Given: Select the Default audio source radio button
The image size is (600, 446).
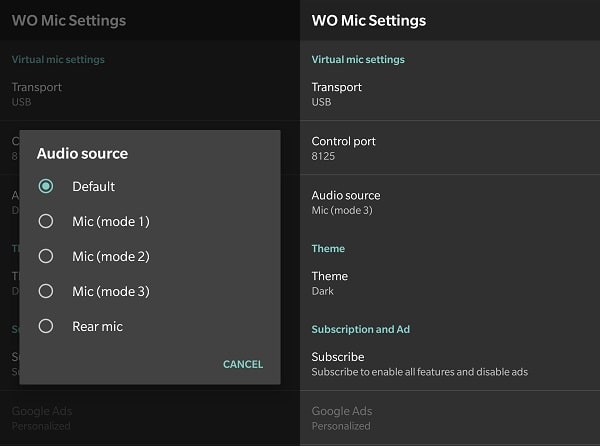Looking at the screenshot, I should click(46, 186).
